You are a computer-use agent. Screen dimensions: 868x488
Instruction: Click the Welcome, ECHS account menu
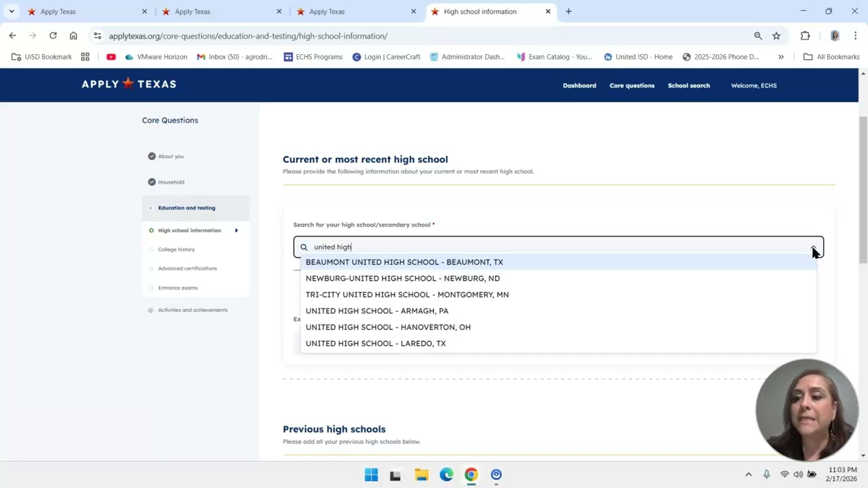coord(753,85)
